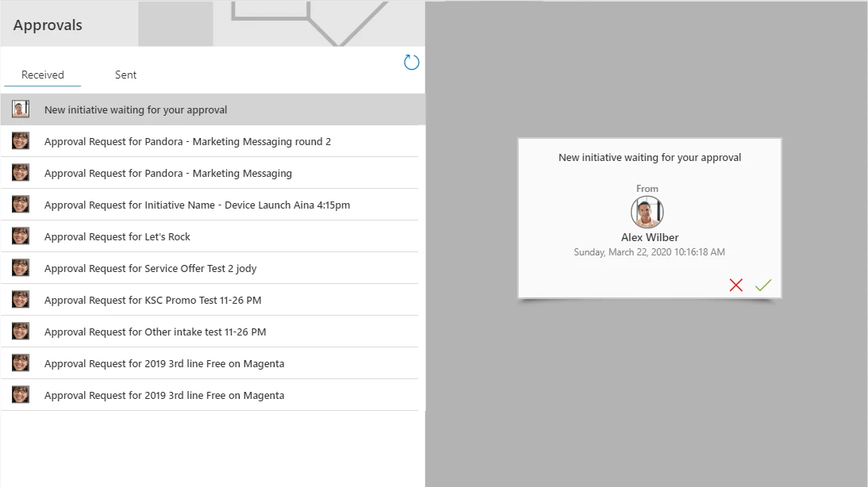Image resolution: width=868 pixels, height=487 pixels.
Task: Click the avatar next to 'New initiative waiting for your approval'
Action: (x=20, y=109)
